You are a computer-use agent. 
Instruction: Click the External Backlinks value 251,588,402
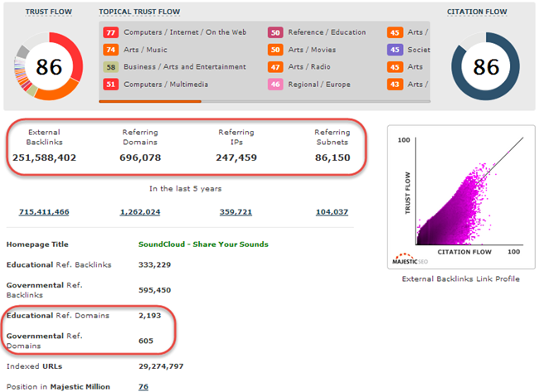44,157
